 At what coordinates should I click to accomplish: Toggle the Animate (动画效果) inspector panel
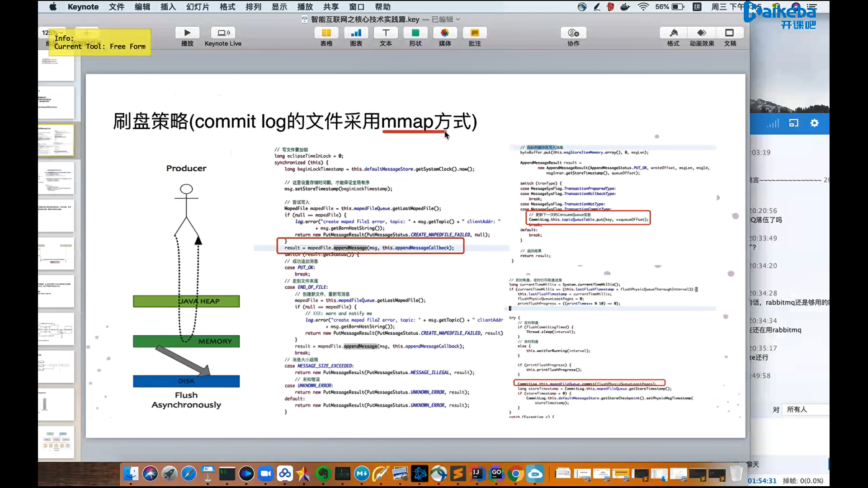(702, 33)
